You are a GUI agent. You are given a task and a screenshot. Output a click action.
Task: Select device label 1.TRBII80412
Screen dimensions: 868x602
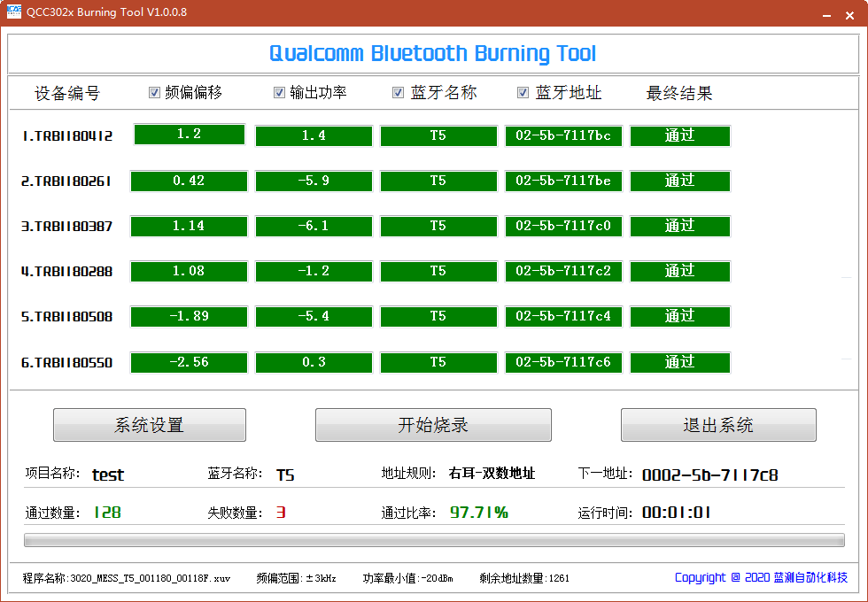point(67,135)
